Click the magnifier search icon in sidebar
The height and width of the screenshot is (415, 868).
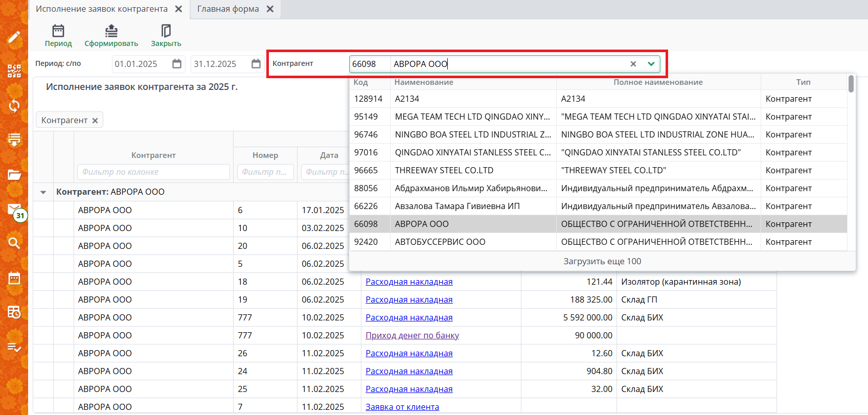pyautogui.click(x=14, y=243)
